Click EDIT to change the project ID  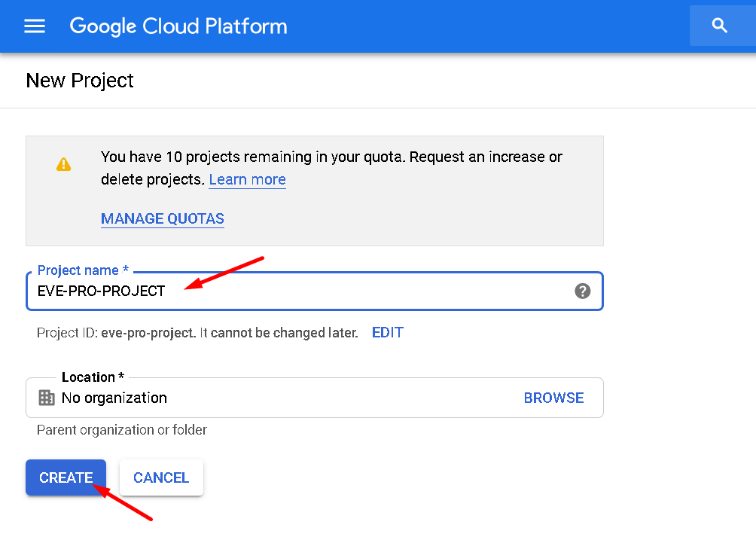click(x=388, y=333)
